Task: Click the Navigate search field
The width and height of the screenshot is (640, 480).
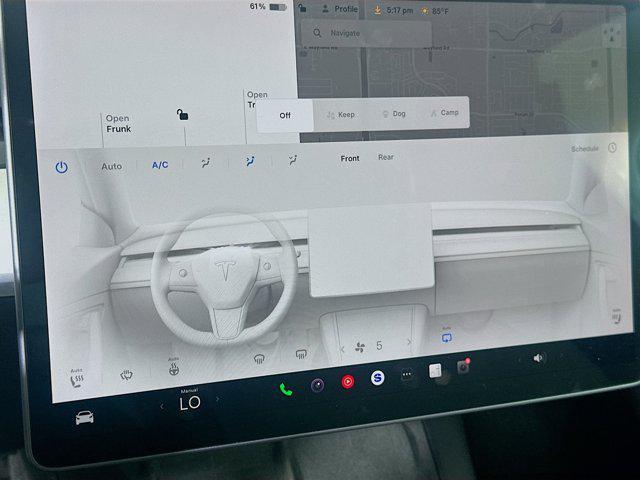Action: coord(366,33)
